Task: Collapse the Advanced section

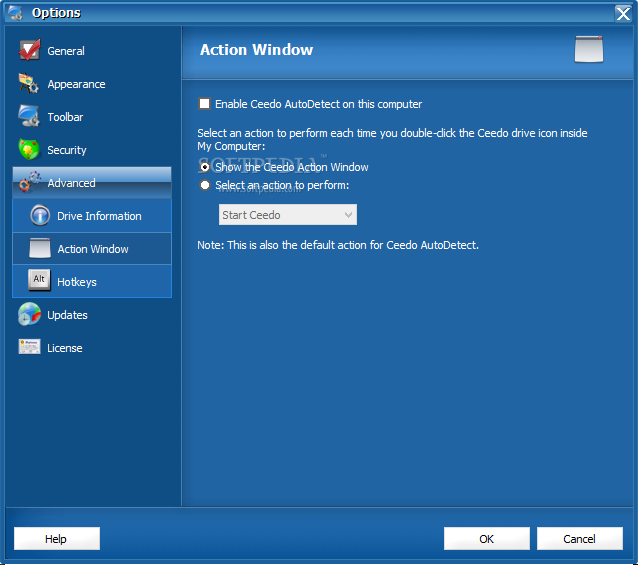Action: 92,183
